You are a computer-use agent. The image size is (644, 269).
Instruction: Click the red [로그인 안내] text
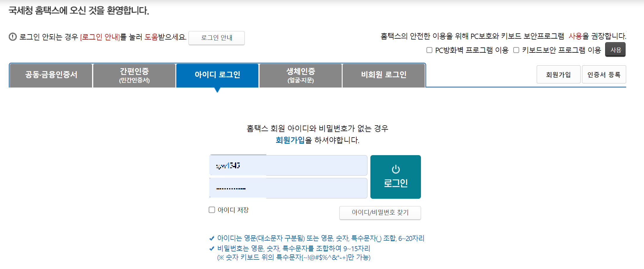click(x=100, y=37)
